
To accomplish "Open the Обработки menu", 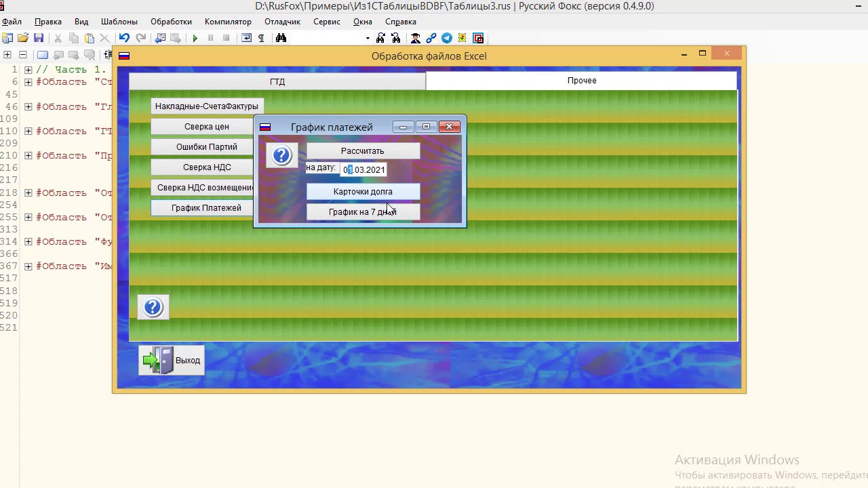I will click(171, 22).
